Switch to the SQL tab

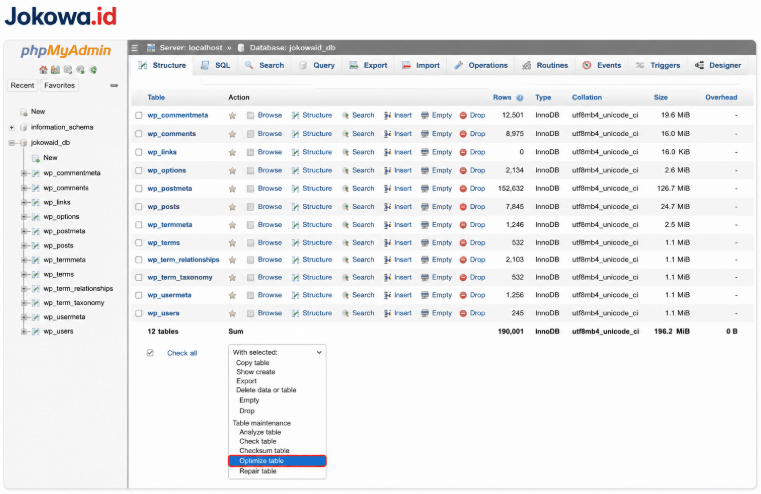coord(216,66)
